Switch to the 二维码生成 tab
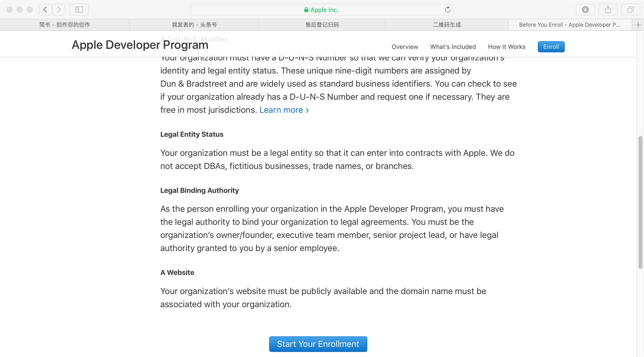The image size is (644, 357). tap(447, 25)
